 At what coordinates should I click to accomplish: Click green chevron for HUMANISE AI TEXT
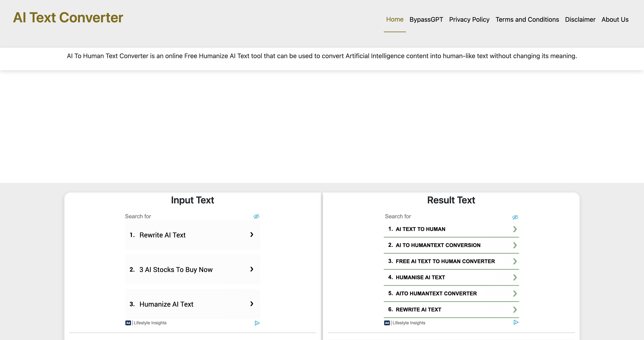pos(515,277)
